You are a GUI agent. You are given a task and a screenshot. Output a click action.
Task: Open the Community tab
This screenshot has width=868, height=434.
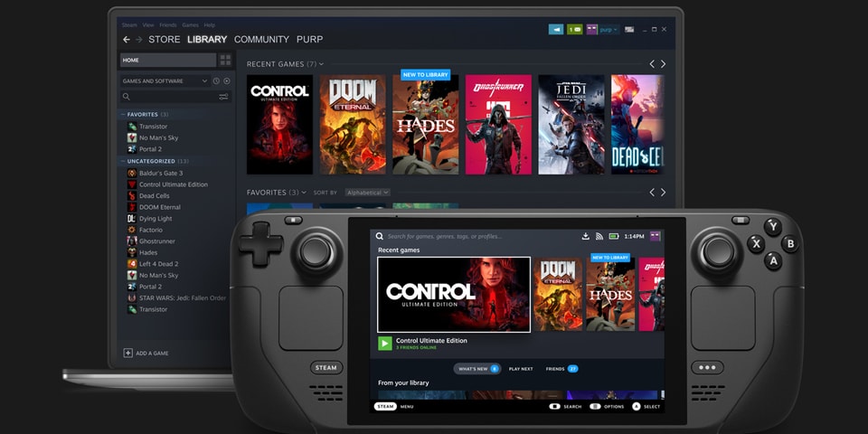[261, 40]
